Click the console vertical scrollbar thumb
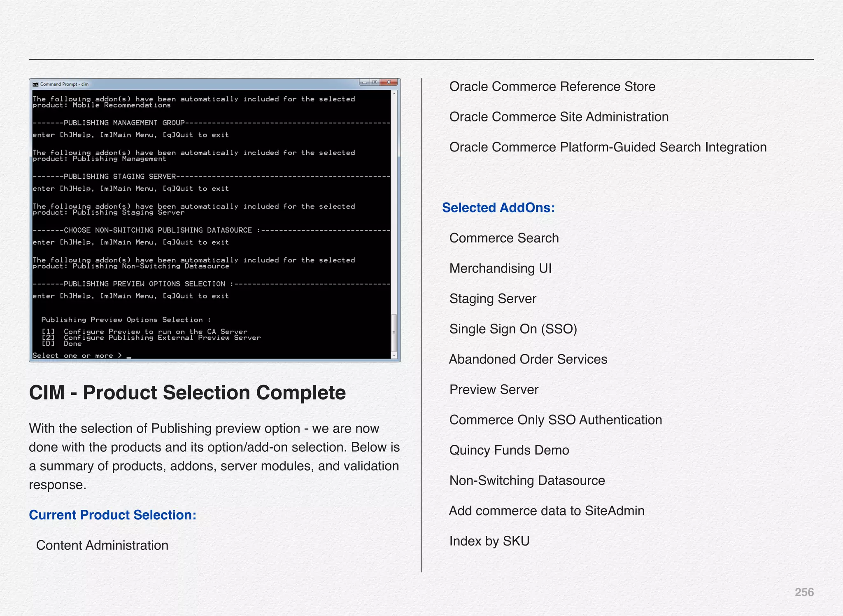843x616 pixels. click(x=394, y=333)
